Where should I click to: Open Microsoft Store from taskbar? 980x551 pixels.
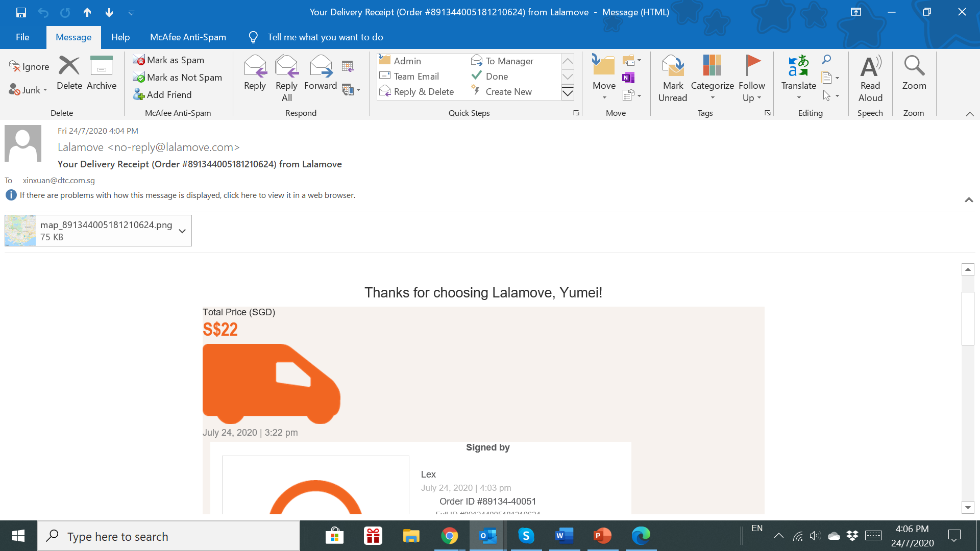[x=334, y=536]
